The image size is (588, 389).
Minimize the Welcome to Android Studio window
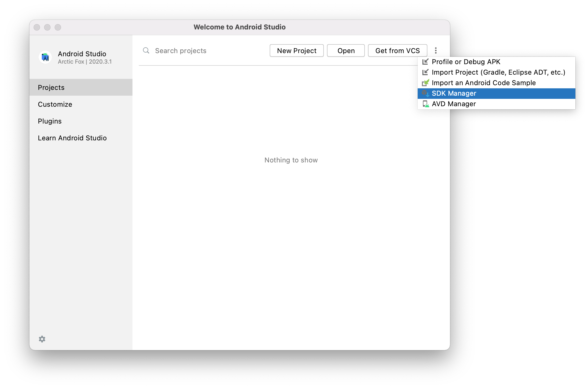tap(47, 27)
